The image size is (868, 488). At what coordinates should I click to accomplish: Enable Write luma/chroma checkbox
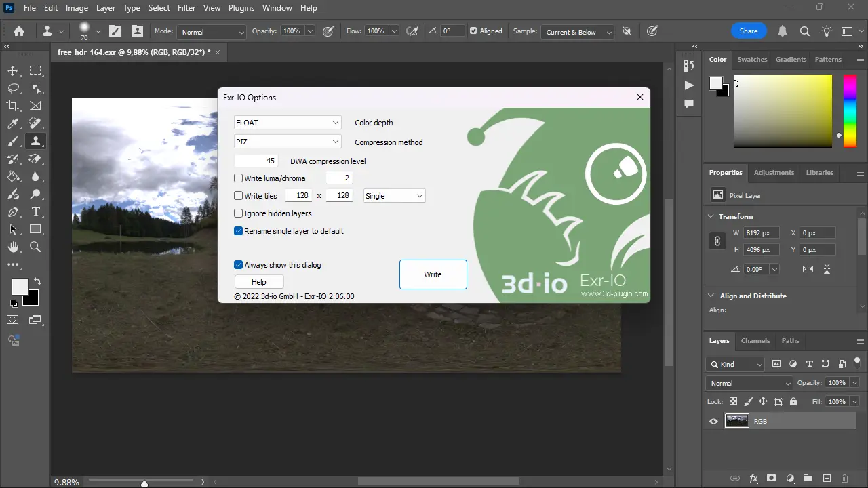pos(238,178)
